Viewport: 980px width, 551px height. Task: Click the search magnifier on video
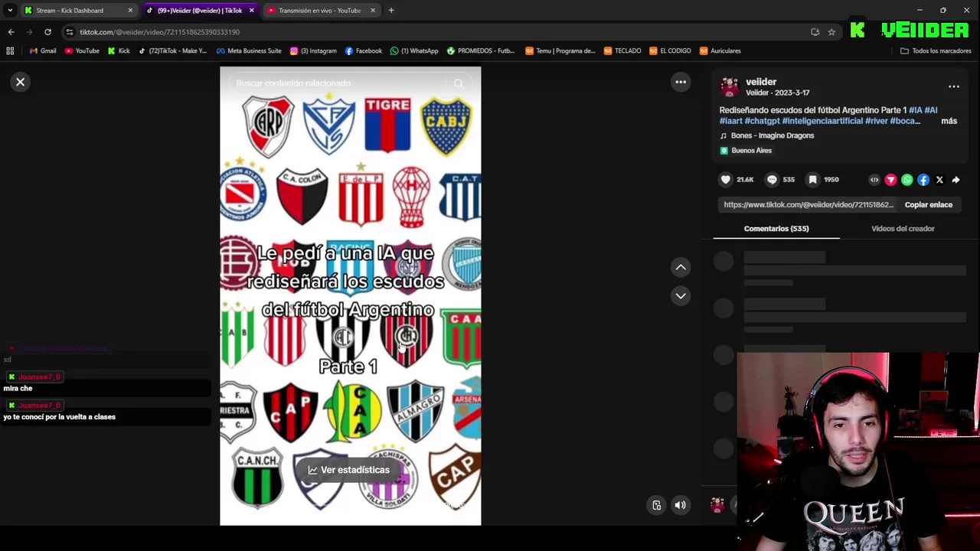459,83
